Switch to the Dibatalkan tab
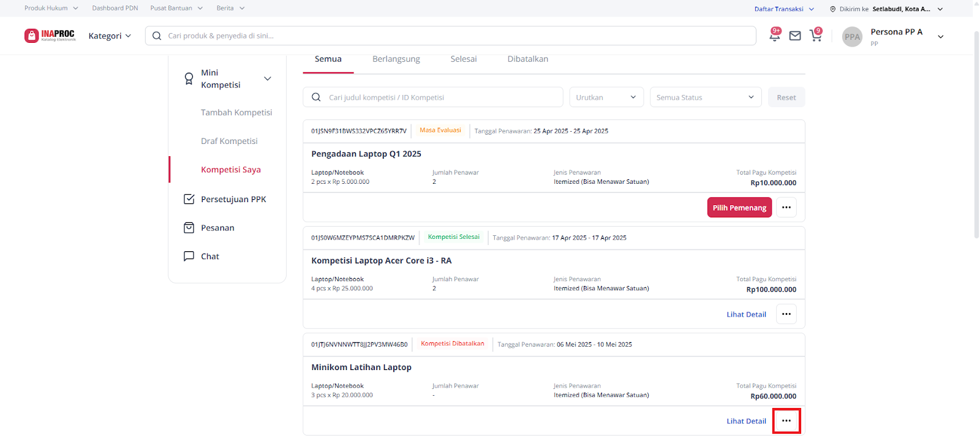This screenshot has height=438, width=980. [x=527, y=59]
